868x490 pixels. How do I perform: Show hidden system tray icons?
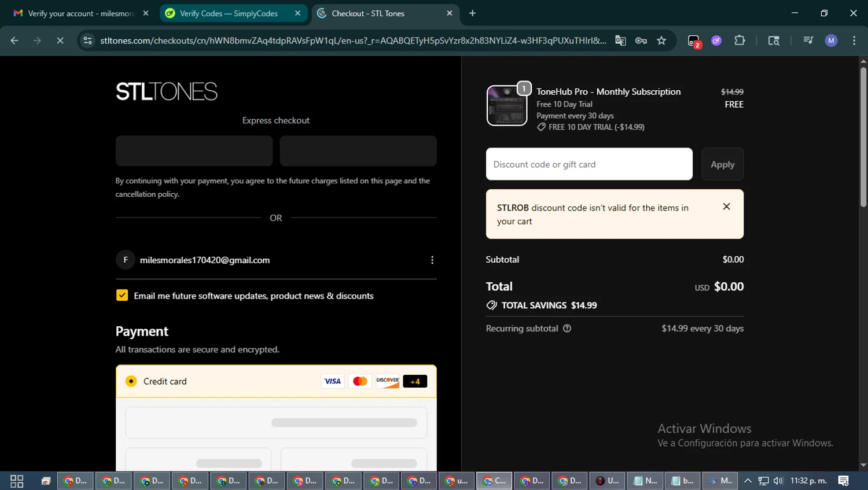click(x=748, y=481)
